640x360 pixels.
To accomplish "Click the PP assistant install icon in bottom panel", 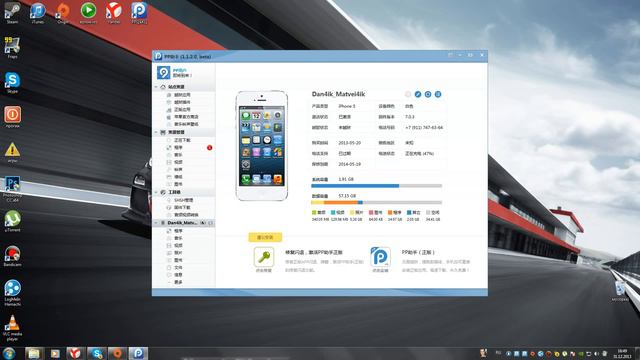I will pos(380,257).
